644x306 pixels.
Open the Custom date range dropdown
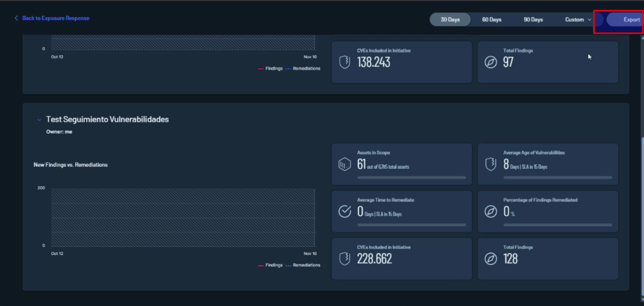[x=578, y=20]
